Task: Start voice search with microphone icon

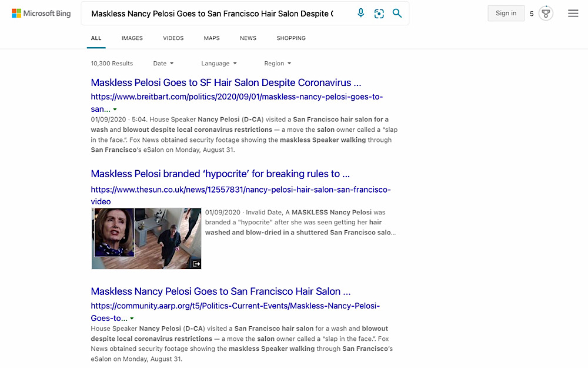Action: pyautogui.click(x=361, y=13)
